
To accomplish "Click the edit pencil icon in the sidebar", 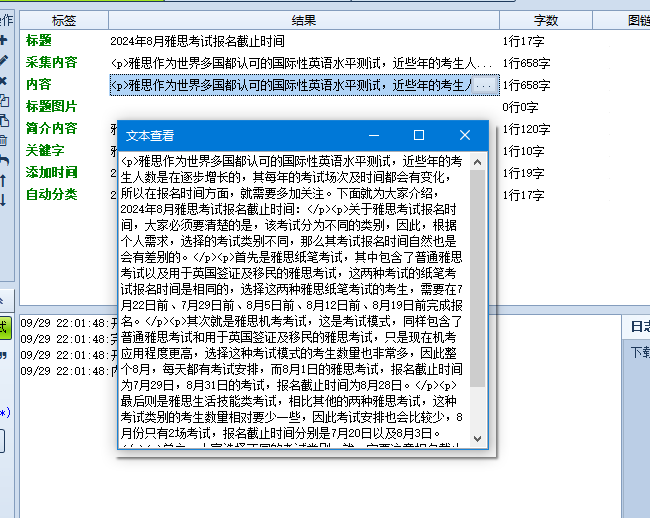I will [x=3, y=61].
